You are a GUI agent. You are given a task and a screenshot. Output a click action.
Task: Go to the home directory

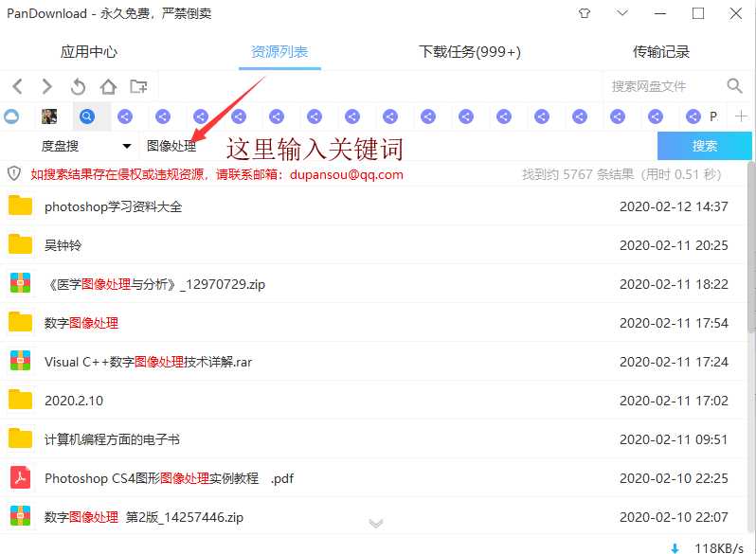point(108,87)
